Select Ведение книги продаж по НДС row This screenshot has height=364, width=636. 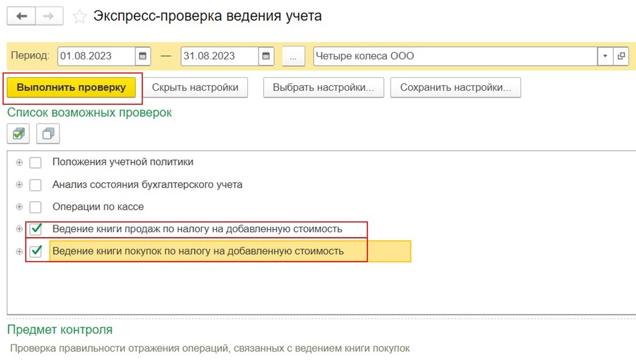pos(197,229)
